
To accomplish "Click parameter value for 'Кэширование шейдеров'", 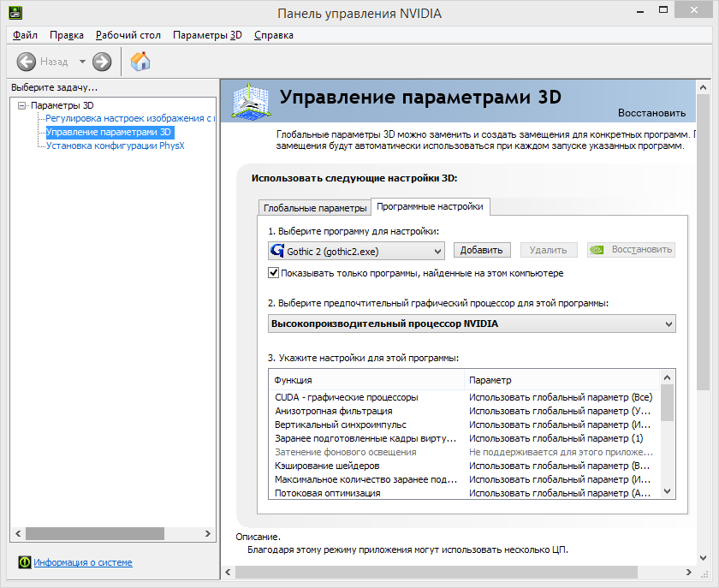I will click(560, 466).
